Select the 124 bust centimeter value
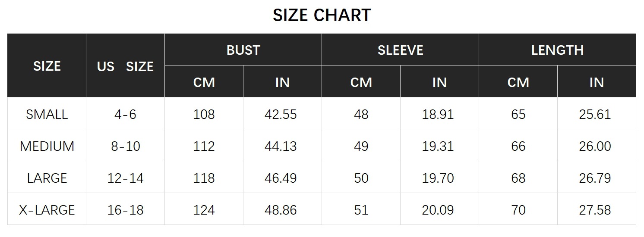 point(204,210)
